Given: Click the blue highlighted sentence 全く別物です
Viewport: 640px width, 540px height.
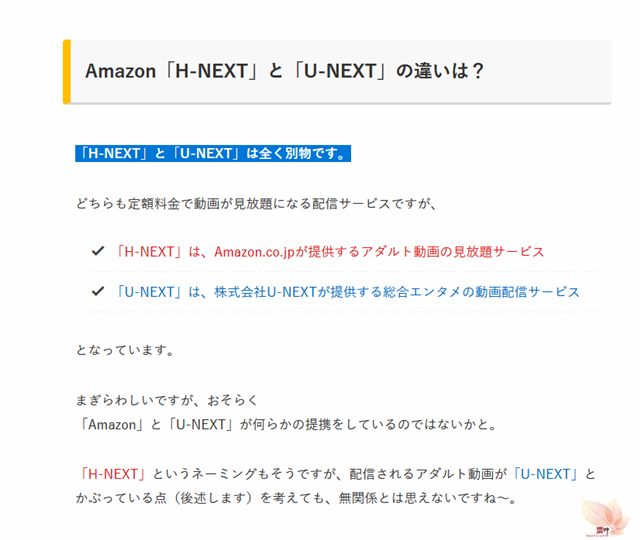Looking at the screenshot, I should (x=213, y=153).
